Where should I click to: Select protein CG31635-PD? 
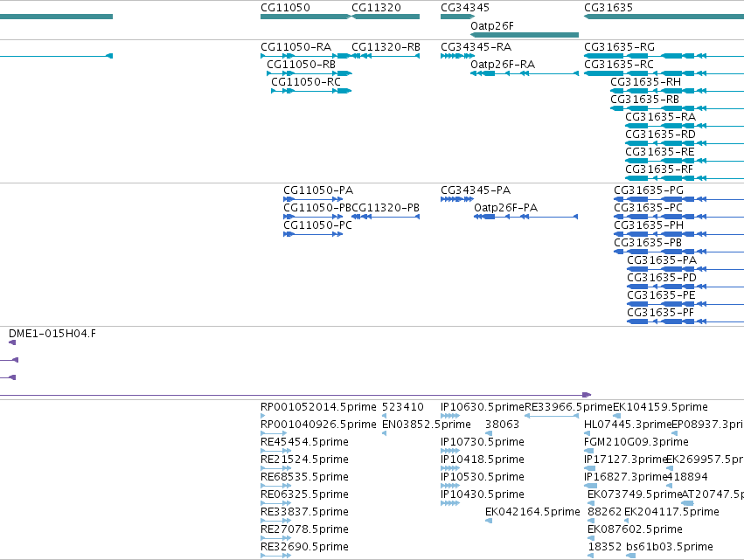point(662,279)
